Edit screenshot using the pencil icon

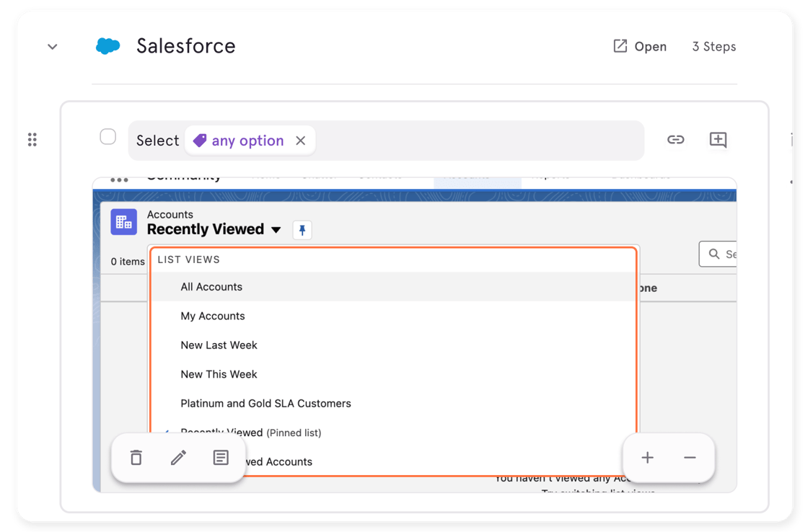click(178, 458)
